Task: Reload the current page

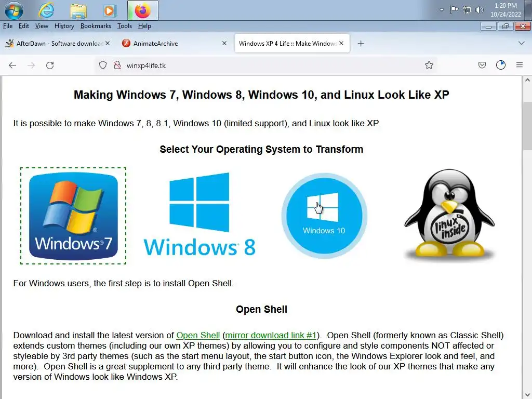Action: 50,65
